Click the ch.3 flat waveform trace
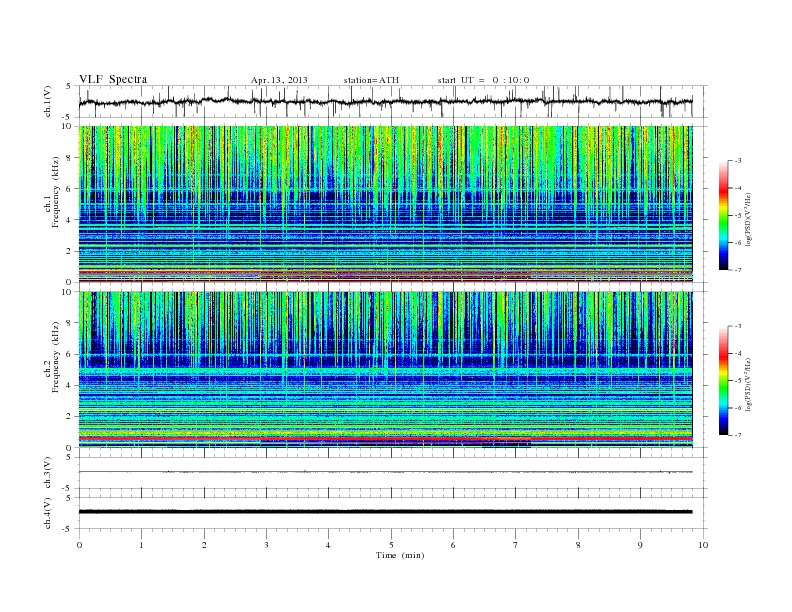Viewport: 792px width, 612px height. pyautogui.click(x=385, y=472)
